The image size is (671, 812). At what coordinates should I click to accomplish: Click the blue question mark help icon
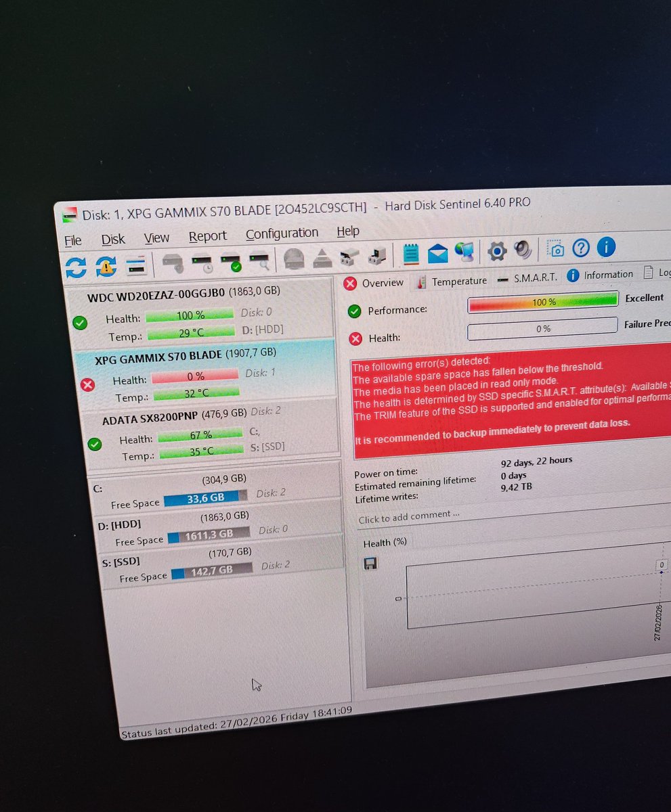click(x=581, y=247)
